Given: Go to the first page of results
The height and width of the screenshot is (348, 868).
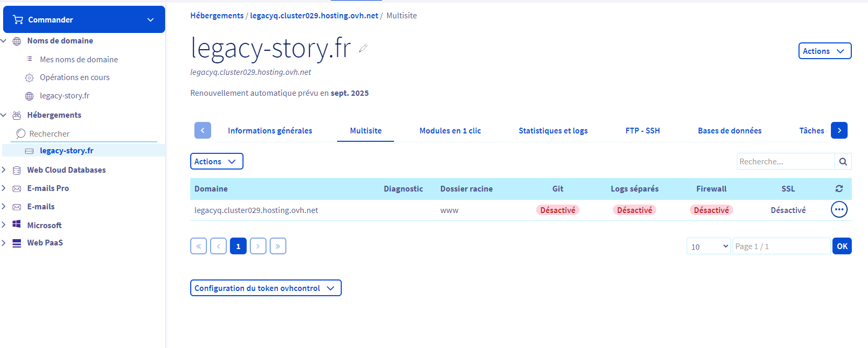Looking at the screenshot, I should pyautogui.click(x=199, y=246).
